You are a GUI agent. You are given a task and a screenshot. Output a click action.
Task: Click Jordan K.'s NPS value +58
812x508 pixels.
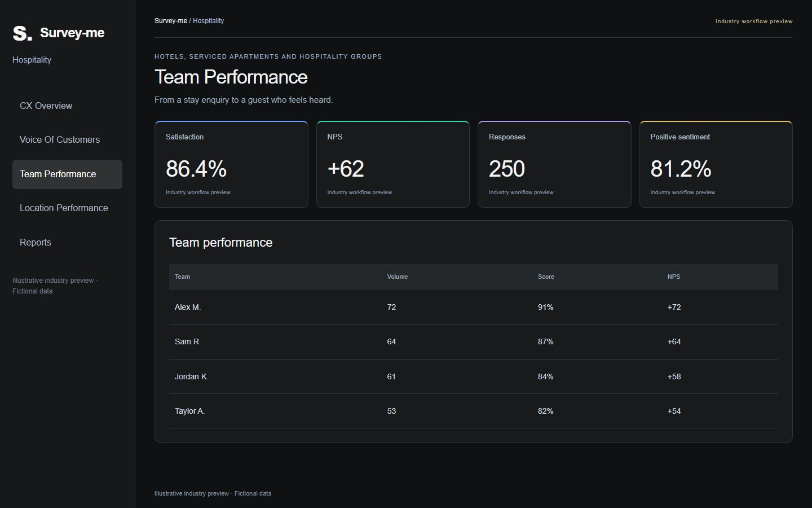674,376
